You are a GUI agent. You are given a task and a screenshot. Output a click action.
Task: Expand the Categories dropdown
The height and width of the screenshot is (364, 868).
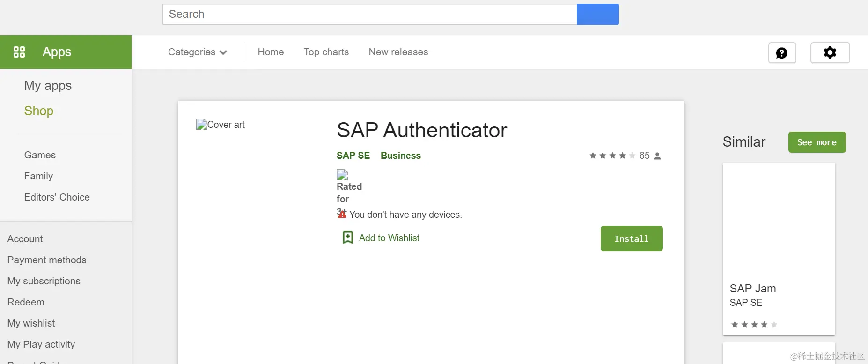197,52
